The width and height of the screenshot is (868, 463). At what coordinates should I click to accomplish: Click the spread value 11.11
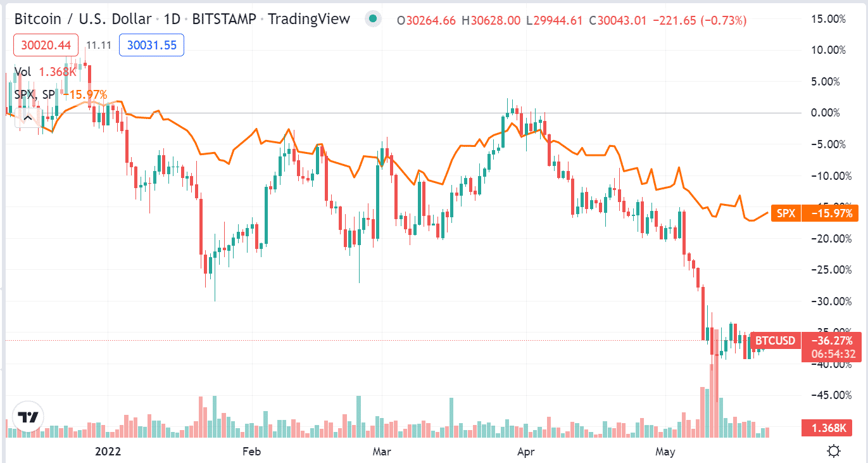[x=99, y=45]
